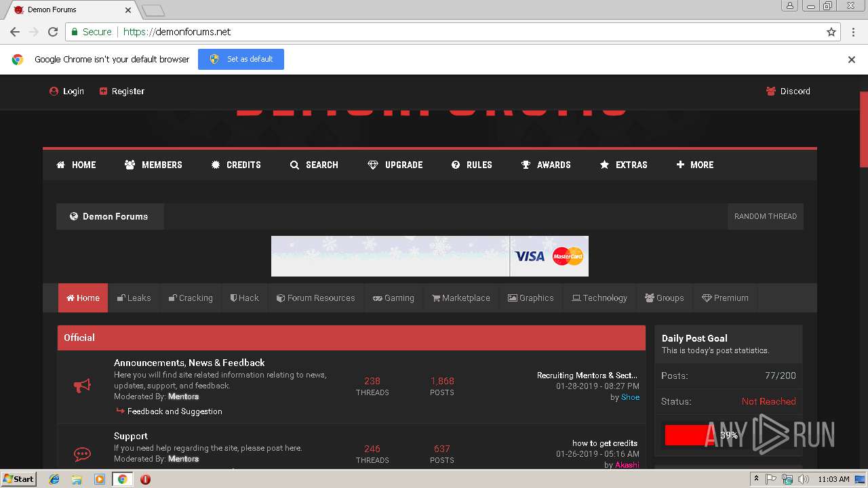Switch to the Forum Resources tab
This screenshot has height=488, width=868.
[x=315, y=298]
